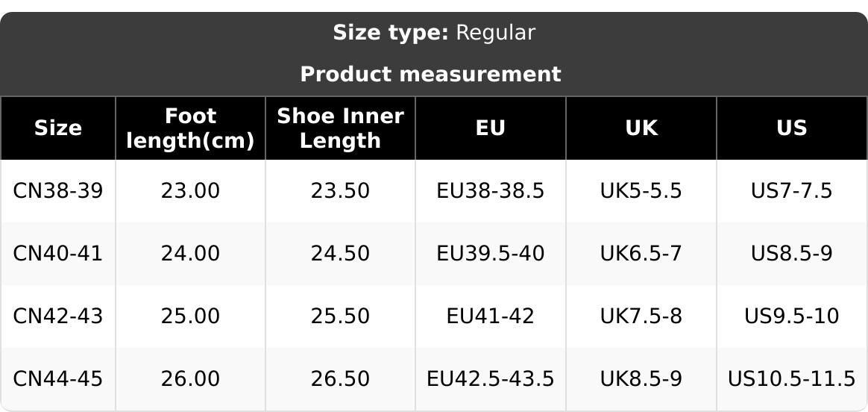Click the Size type: Regular text
The width and height of the screenshot is (868, 412).
[433, 33]
